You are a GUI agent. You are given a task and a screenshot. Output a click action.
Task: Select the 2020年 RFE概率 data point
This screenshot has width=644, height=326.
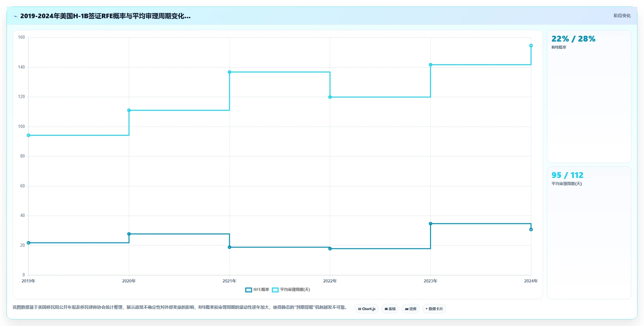coord(129,234)
